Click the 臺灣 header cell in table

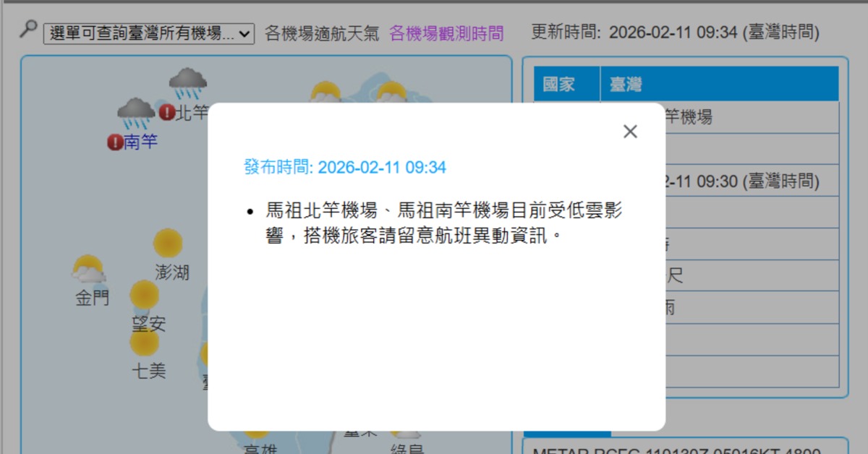tap(626, 85)
